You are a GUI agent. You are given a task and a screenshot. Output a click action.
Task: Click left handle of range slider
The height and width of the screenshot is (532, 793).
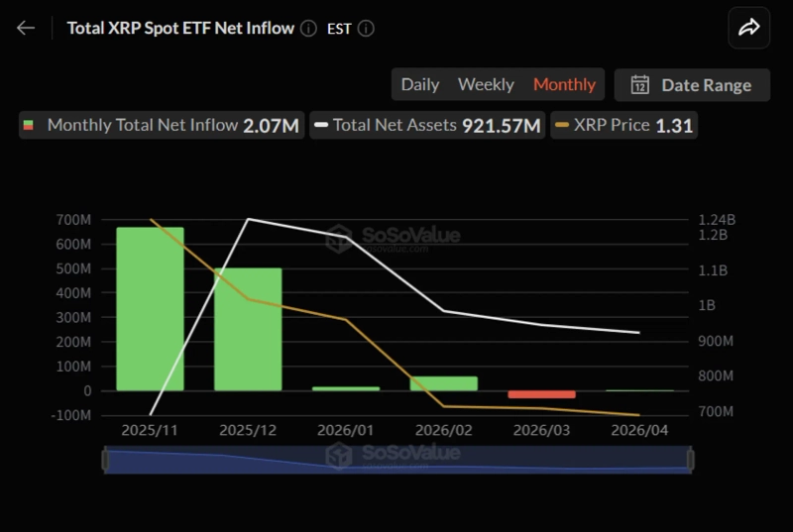pyautogui.click(x=104, y=460)
